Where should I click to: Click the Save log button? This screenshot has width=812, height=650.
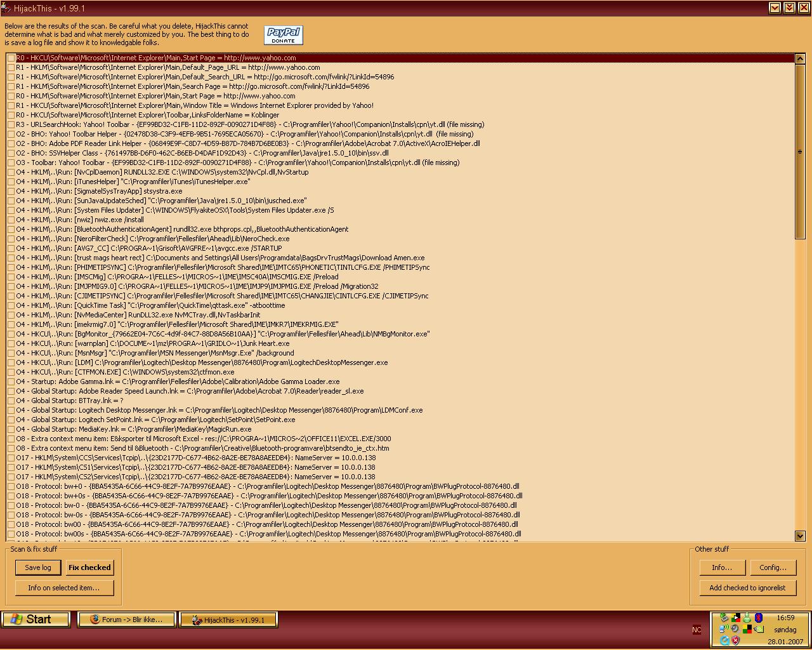(38, 567)
